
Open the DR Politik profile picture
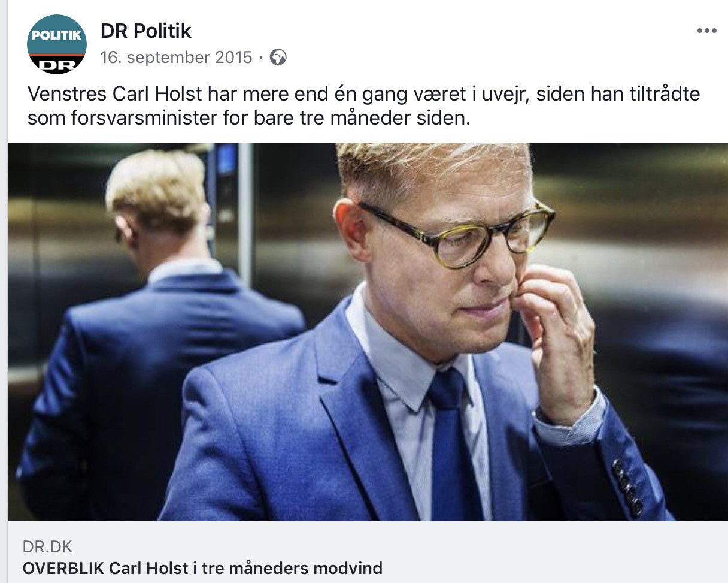[57, 45]
